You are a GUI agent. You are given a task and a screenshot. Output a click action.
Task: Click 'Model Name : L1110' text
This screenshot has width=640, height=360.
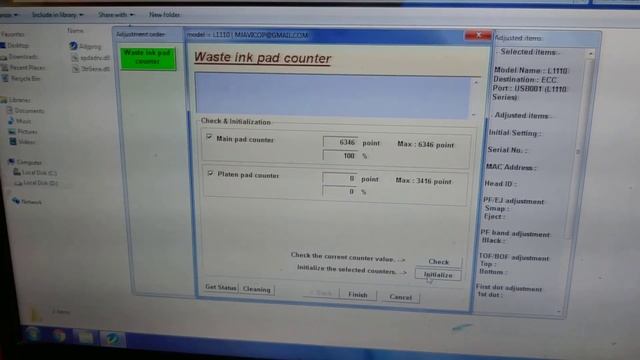click(x=531, y=70)
